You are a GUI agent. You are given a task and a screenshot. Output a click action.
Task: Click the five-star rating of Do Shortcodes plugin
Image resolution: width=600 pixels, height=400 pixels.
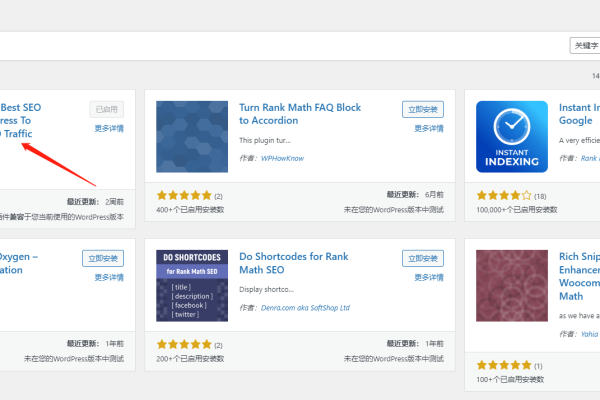184,344
